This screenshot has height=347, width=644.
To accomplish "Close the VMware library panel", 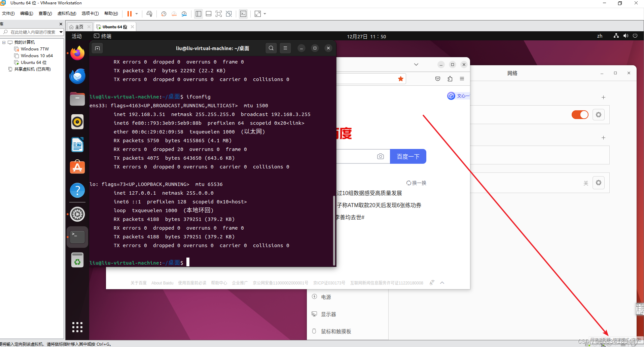I will point(61,24).
